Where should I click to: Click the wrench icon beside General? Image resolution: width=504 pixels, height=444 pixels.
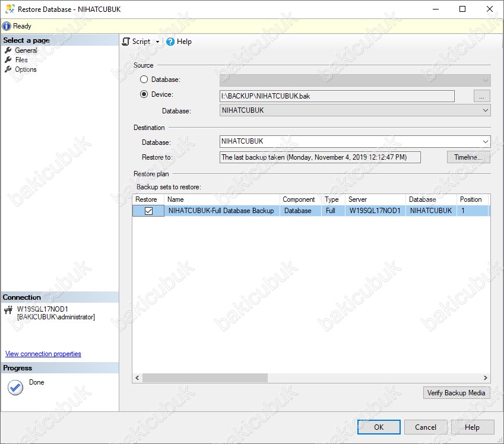pyautogui.click(x=8, y=50)
